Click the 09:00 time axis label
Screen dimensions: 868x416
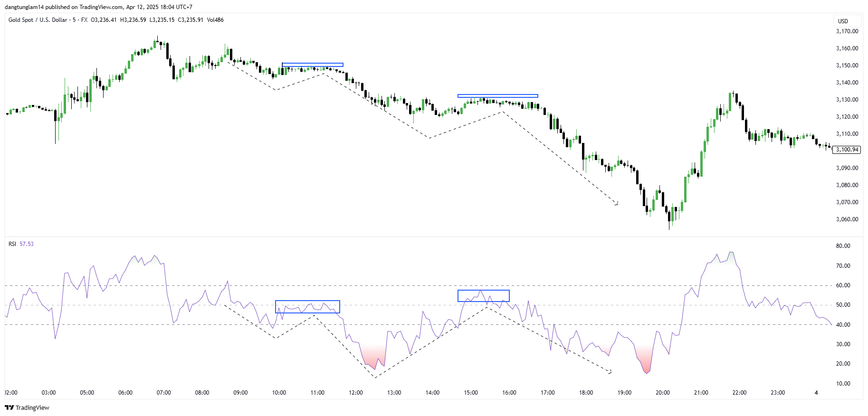[x=240, y=393]
